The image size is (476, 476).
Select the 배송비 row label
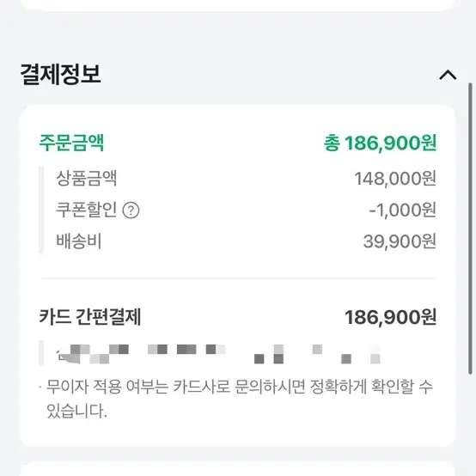click(x=79, y=241)
